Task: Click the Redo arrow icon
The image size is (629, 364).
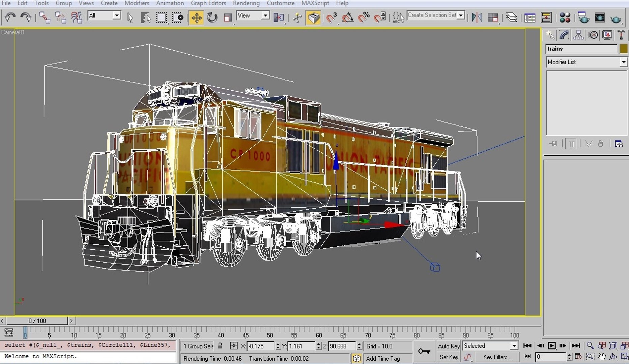Action: tap(26, 17)
